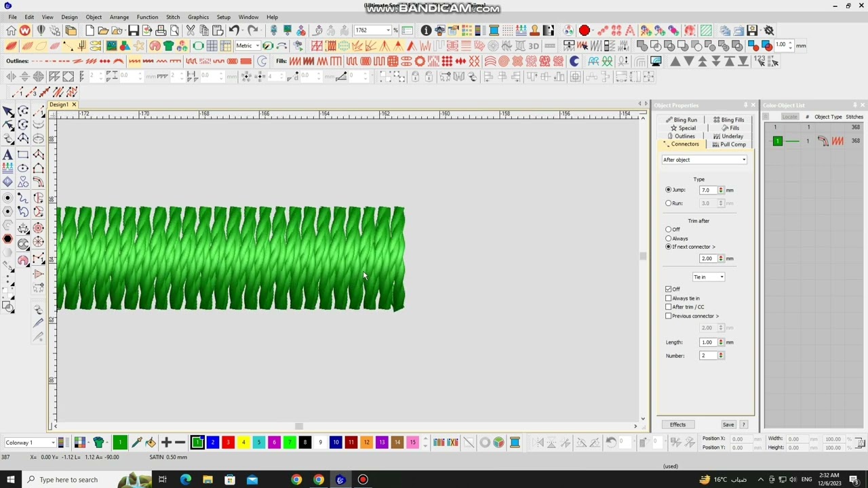Open the After object dropdown
The image size is (868, 488).
coord(705,160)
